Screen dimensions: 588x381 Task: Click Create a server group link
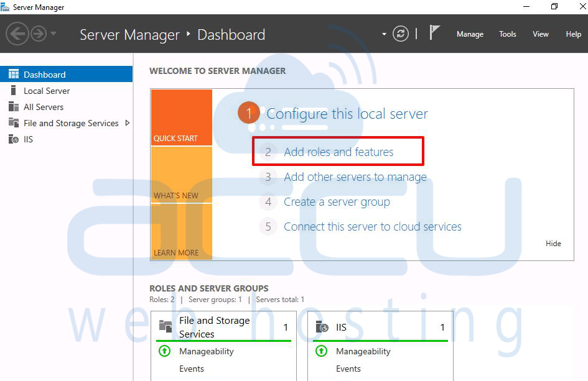coord(337,201)
